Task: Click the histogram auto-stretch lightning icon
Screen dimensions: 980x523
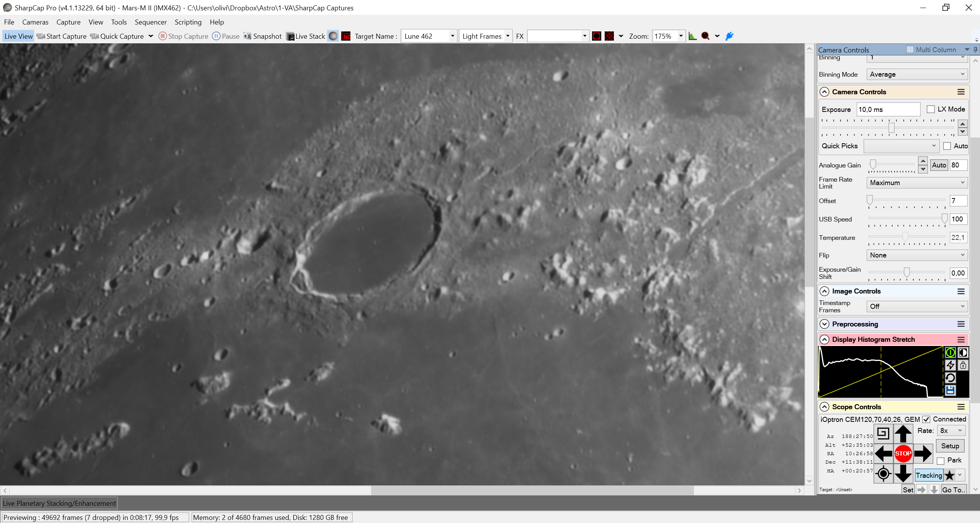Action: point(950,365)
